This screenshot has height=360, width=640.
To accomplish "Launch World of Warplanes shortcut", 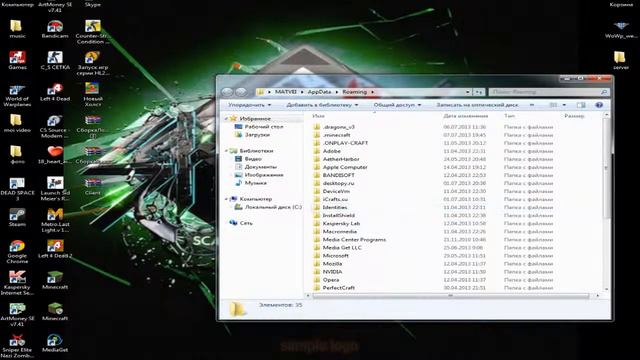I will (x=17, y=95).
